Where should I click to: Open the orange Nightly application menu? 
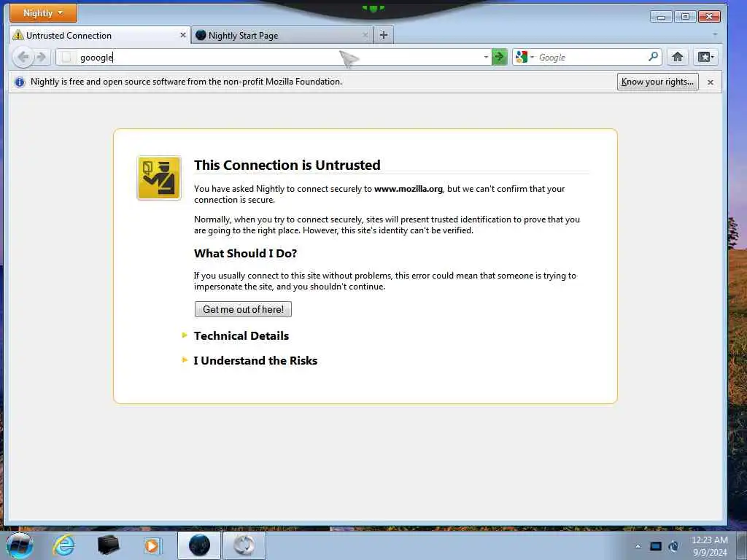(43, 13)
